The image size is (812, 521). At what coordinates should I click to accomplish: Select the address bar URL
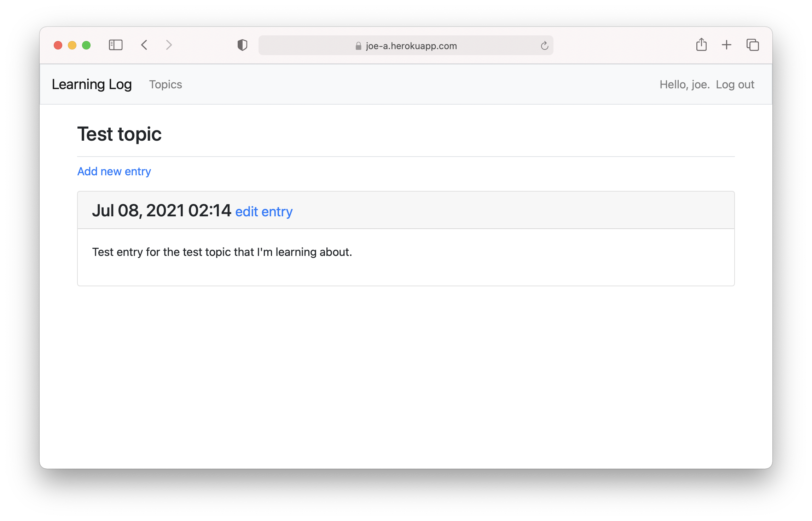411,46
